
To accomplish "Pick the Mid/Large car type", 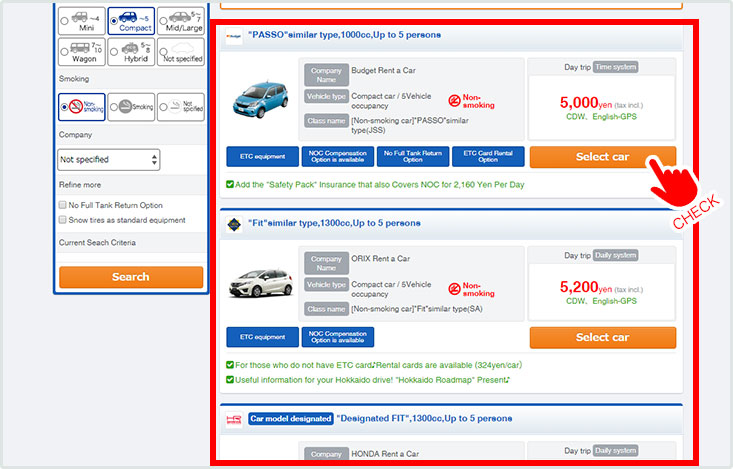I will [180, 18].
